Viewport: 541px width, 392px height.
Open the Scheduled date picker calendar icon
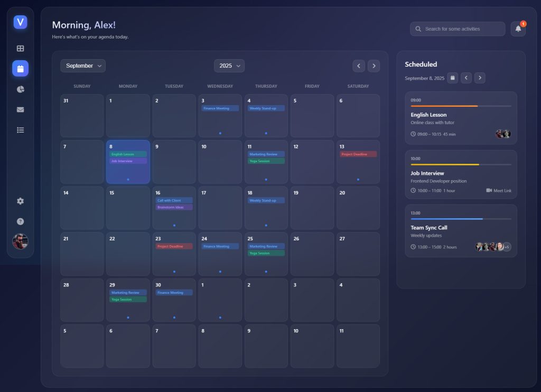click(453, 78)
